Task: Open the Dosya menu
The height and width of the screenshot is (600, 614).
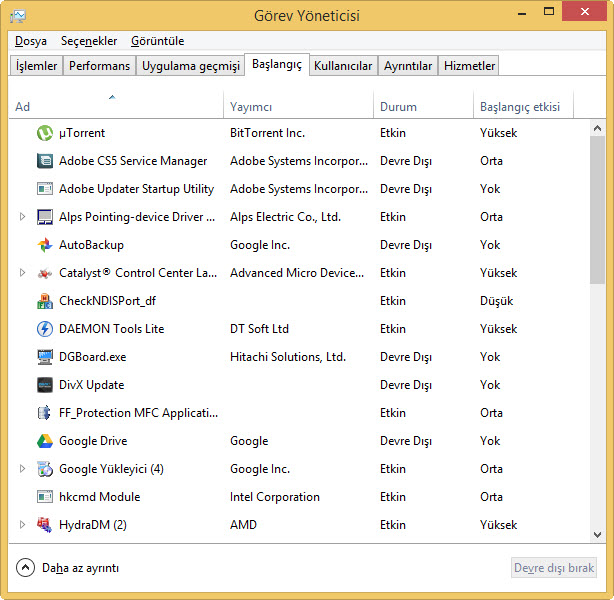Action: [x=31, y=41]
